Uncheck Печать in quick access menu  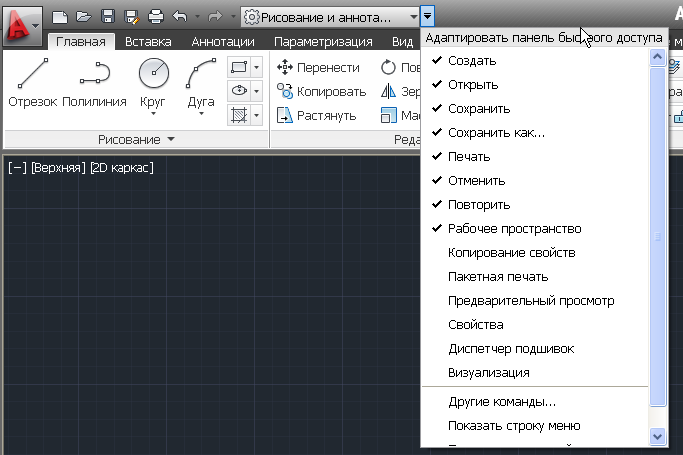pos(535,157)
